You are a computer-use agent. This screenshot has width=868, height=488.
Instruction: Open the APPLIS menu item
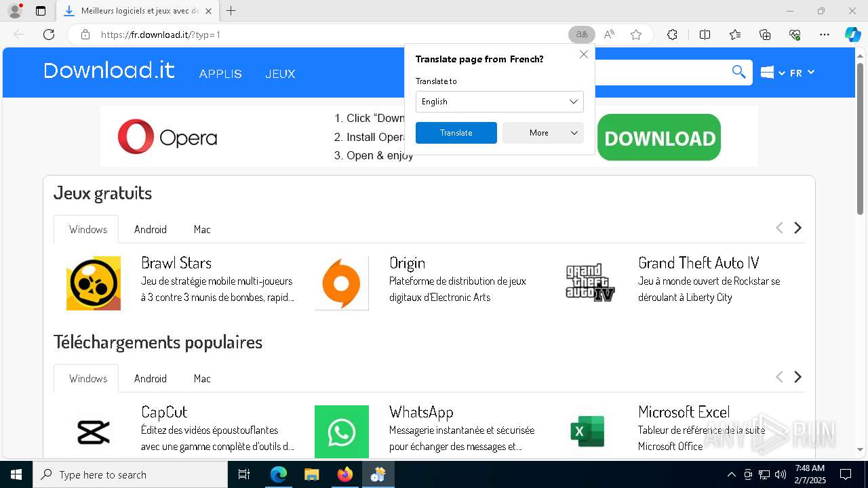(x=220, y=74)
